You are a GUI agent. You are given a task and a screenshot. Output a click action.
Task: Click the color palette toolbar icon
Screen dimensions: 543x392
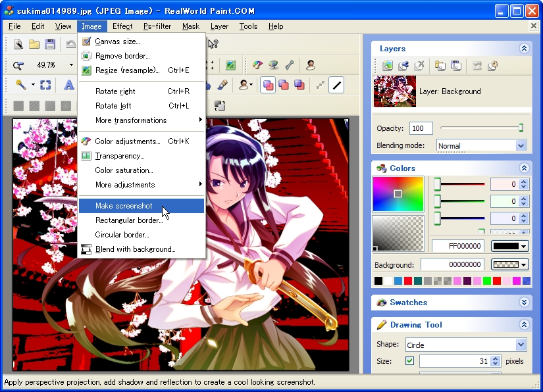[x=257, y=65]
